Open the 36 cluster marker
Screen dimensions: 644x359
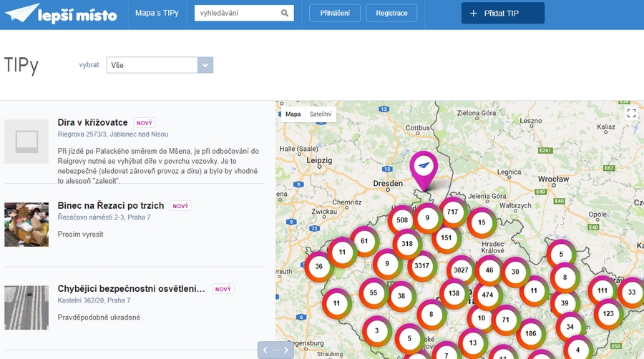(318, 266)
